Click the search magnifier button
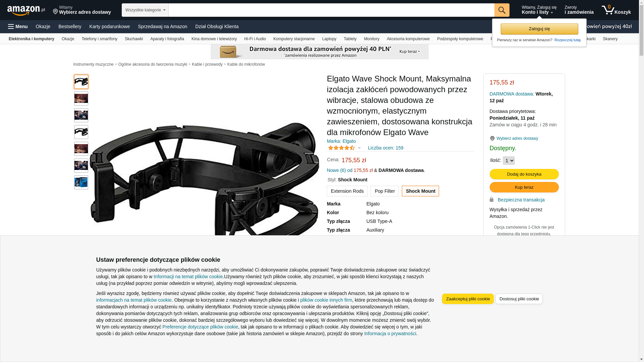 click(501, 10)
